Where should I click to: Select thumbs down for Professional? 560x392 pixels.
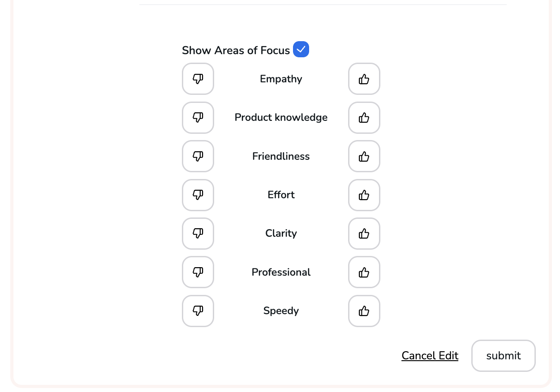pos(198,272)
